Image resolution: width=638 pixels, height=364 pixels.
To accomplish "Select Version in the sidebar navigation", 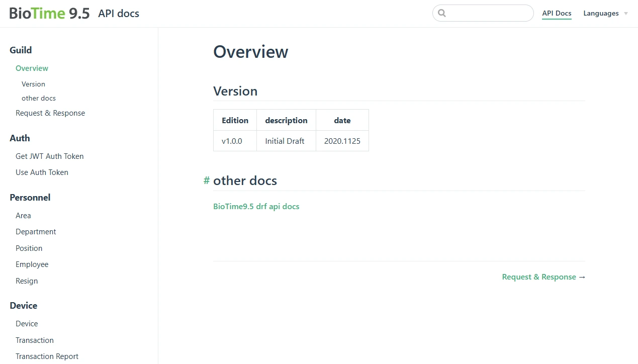I will [x=33, y=84].
